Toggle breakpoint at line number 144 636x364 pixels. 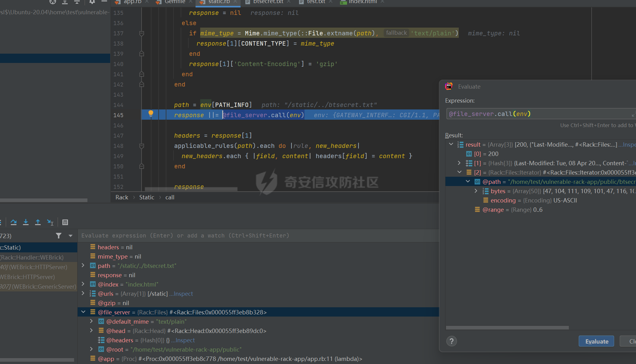(118, 105)
